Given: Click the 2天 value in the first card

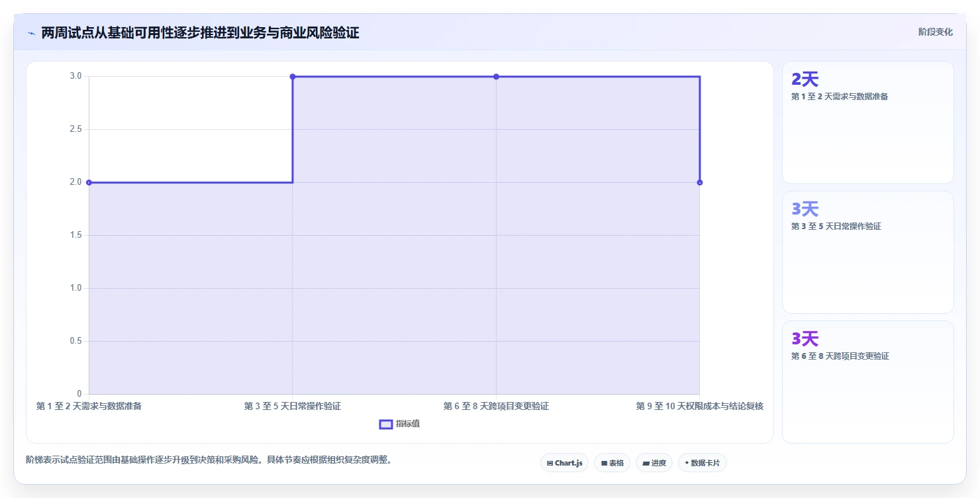Looking at the screenshot, I should 805,79.
